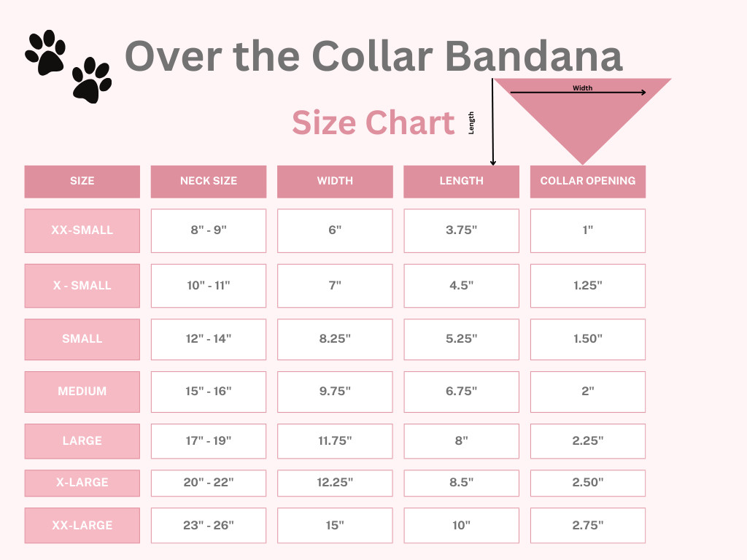Select the LENGTH column header
This screenshot has height=560, width=747.
(x=461, y=182)
